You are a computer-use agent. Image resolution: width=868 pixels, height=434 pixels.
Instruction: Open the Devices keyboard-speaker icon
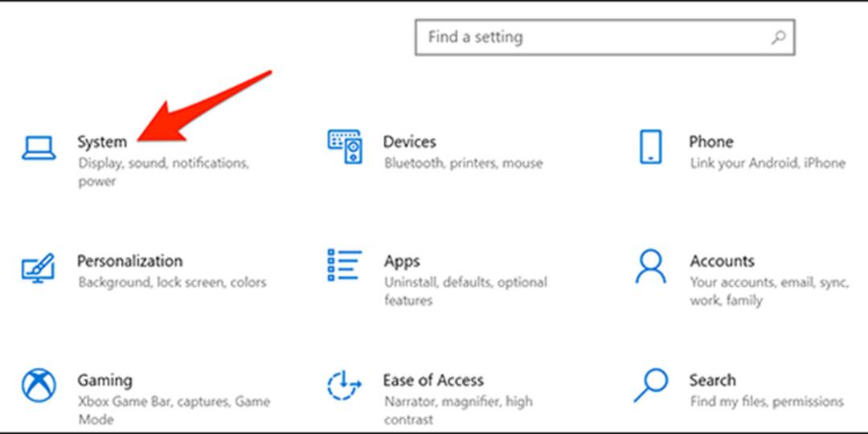pyautogui.click(x=345, y=147)
